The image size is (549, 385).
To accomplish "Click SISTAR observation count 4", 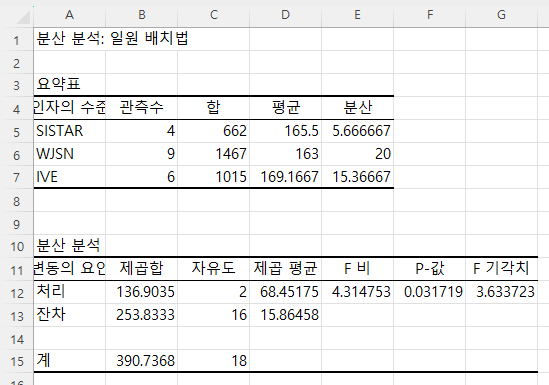I will (x=141, y=131).
